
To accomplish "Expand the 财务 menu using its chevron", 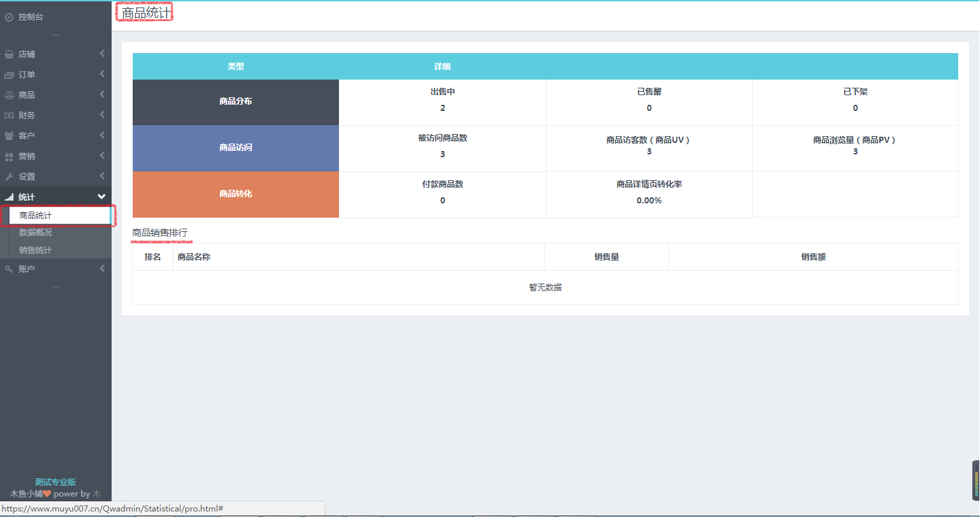I will coord(102,115).
